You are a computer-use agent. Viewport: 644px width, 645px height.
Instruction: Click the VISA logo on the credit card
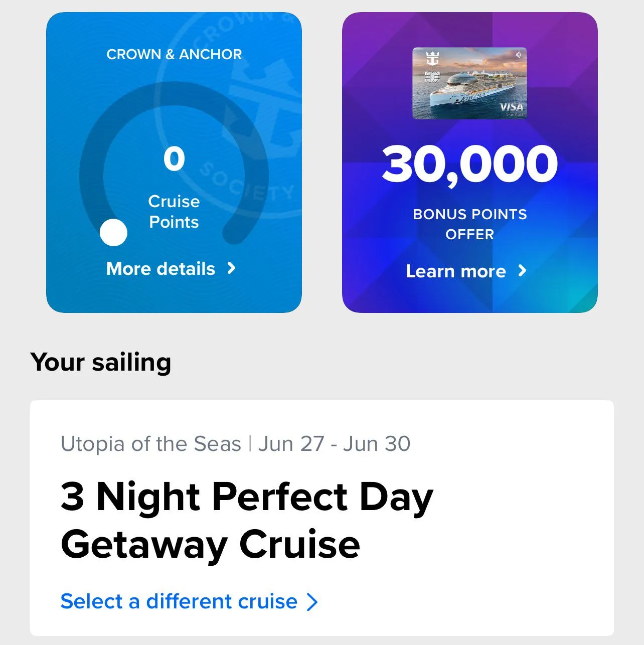[x=511, y=107]
